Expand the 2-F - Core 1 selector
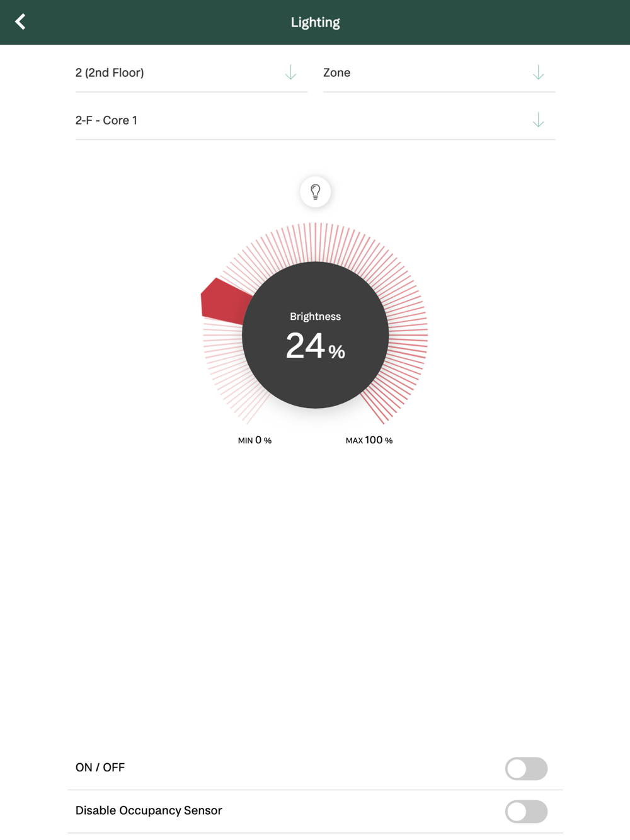The height and width of the screenshot is (840, 630). coord(315,120)
